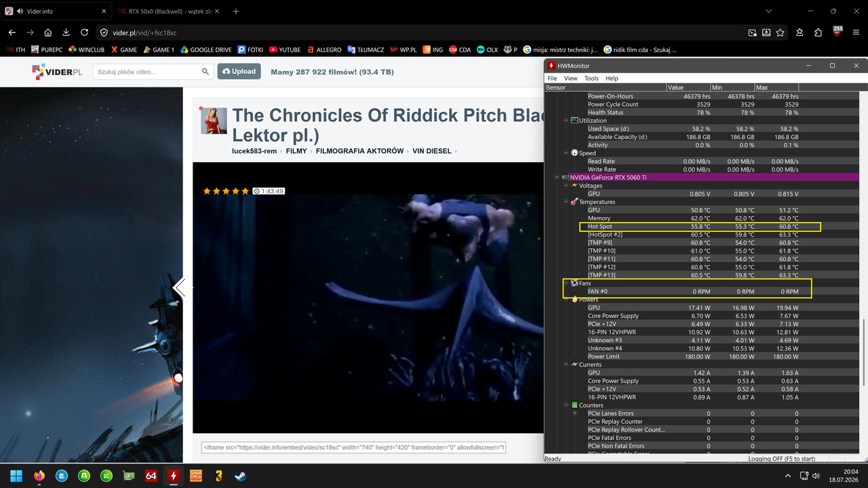Open the Windows Start menu

point(16,476)
